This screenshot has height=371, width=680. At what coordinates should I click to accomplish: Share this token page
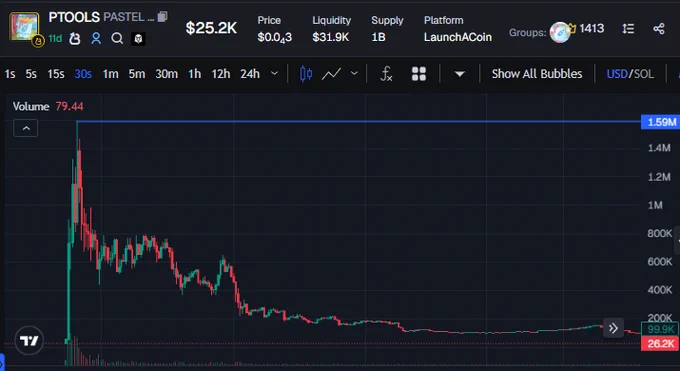[x=659, y=29]
